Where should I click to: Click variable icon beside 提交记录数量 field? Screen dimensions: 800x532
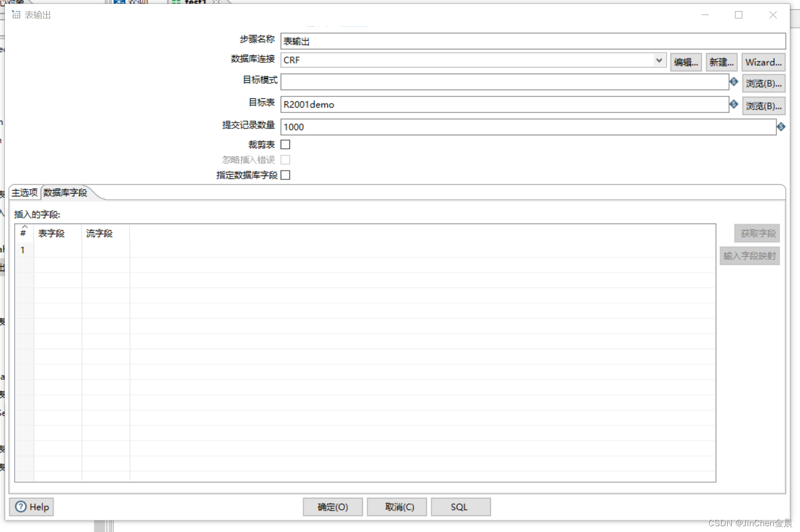pos(781,127)
